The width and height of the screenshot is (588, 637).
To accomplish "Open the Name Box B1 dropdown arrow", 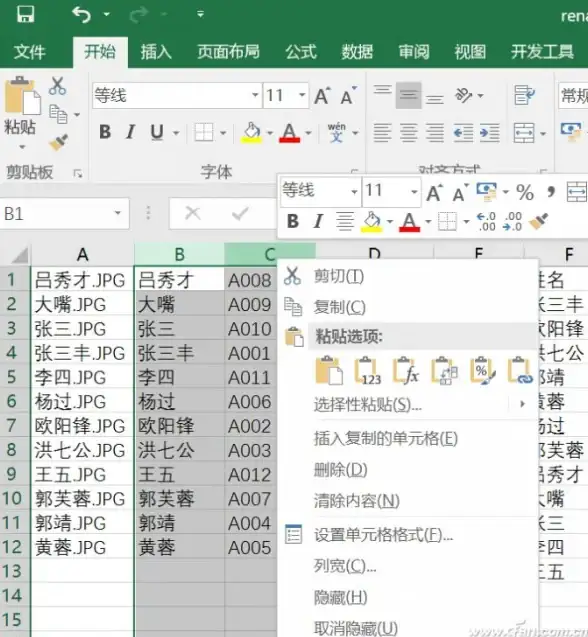I will pos(118,213).
